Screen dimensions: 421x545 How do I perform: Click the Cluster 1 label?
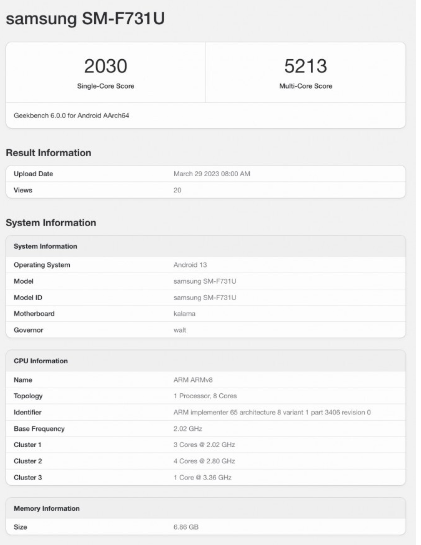[x=27, y=445]
